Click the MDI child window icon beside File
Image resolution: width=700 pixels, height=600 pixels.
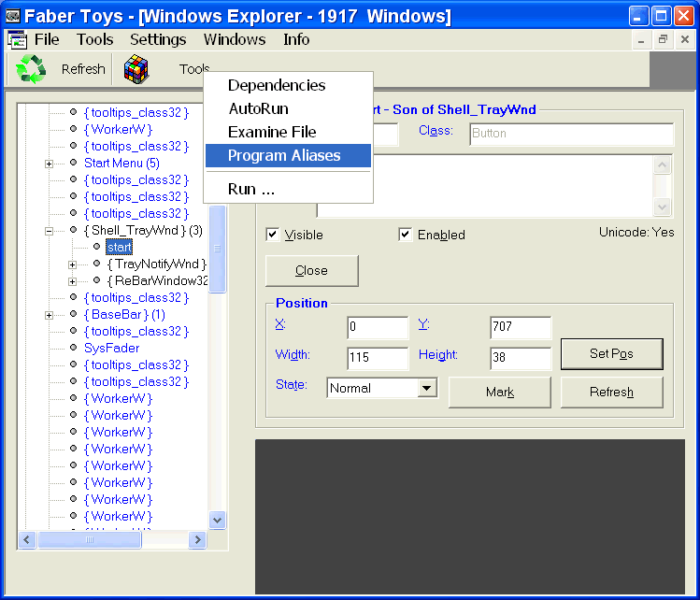[17, 40]
